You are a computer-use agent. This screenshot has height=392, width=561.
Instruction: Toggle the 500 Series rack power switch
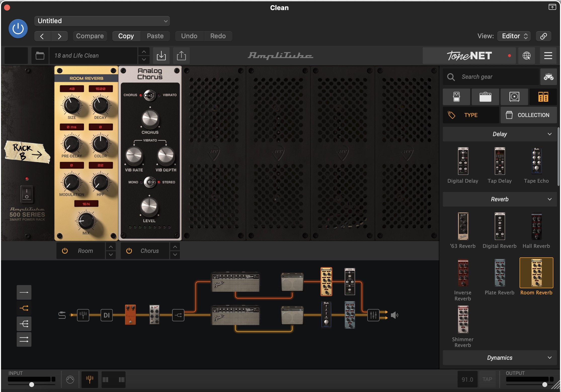27,194
